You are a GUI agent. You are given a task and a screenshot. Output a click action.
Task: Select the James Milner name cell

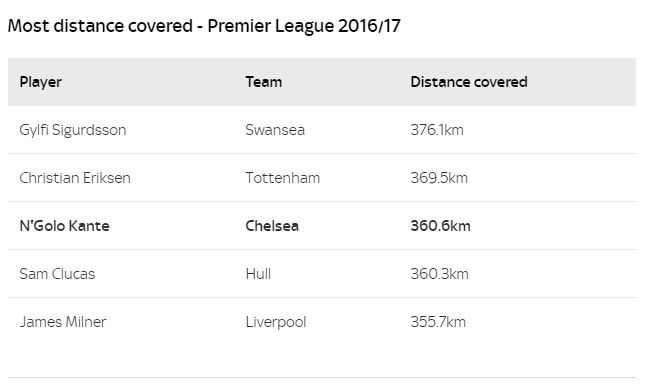pyautogui.click(x=63, y=322)
